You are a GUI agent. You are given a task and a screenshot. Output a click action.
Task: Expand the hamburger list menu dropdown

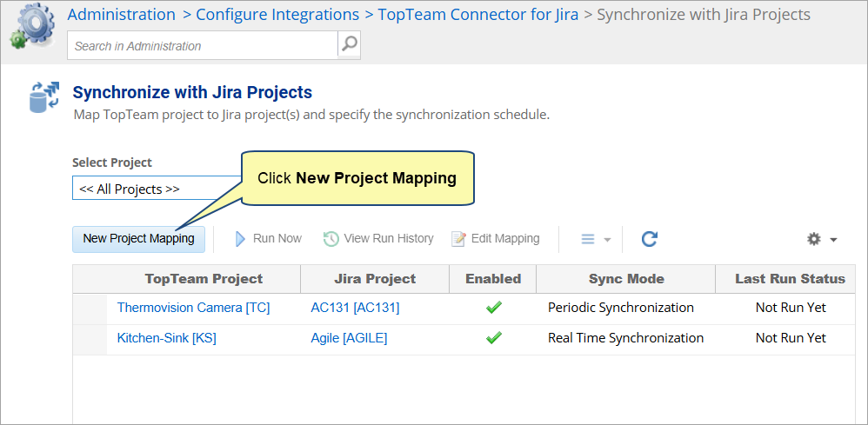(596, 239)
